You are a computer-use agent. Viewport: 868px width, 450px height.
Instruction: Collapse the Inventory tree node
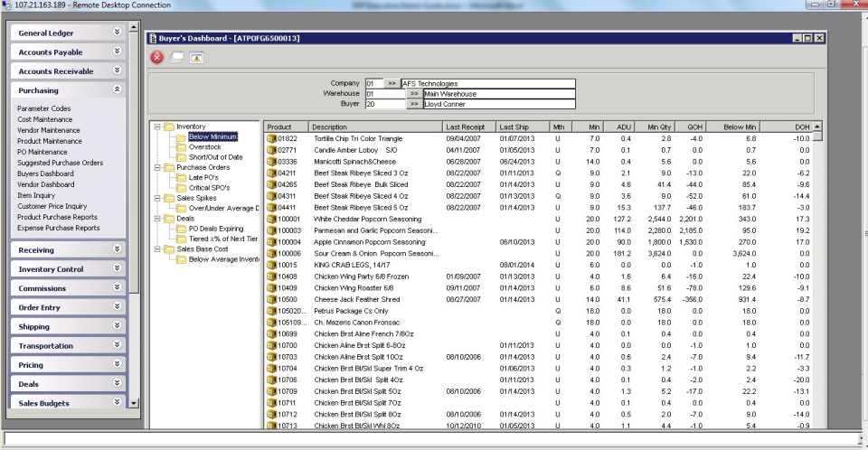(x=157, y=127)
